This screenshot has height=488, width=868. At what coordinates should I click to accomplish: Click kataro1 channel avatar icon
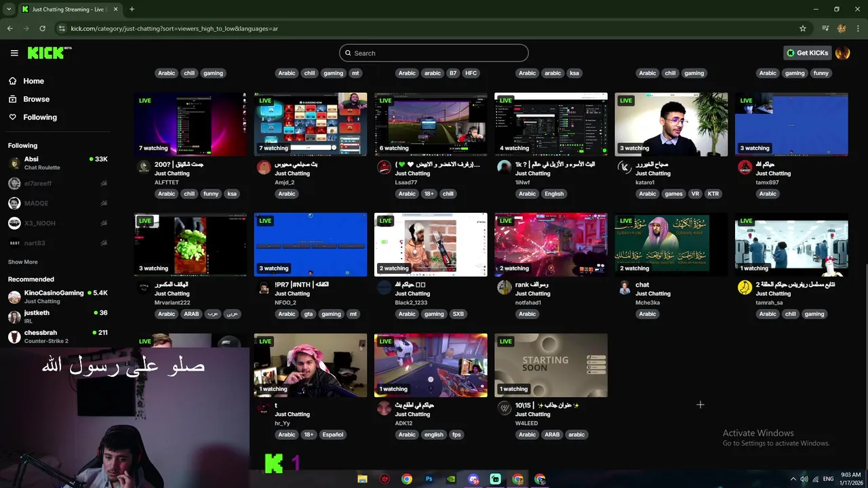click(x=625, y=167)
